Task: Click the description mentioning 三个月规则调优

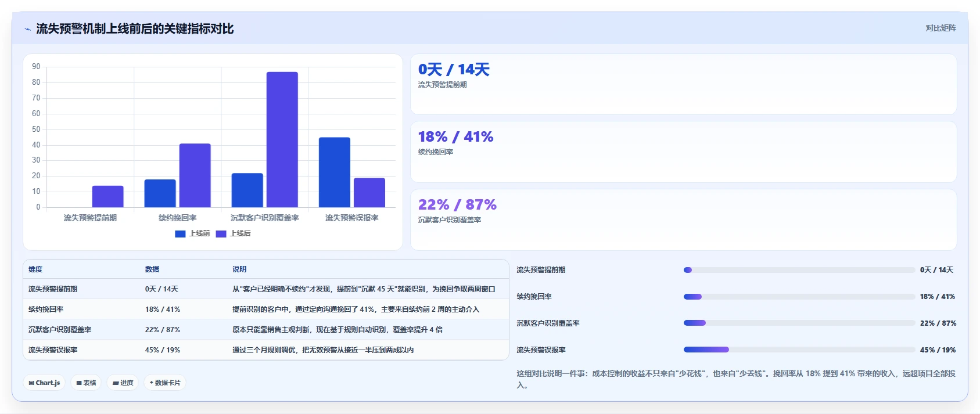Action: click(x=323, y=350)
